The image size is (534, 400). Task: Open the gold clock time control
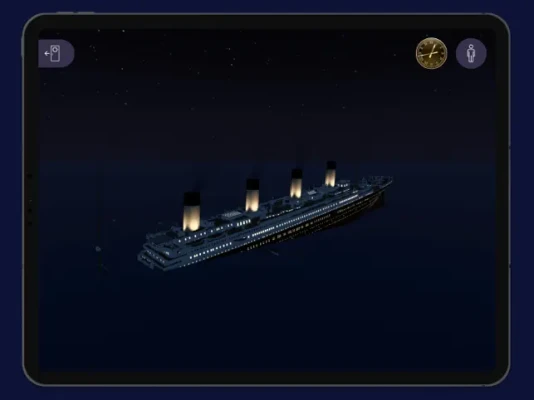point(431,53)
